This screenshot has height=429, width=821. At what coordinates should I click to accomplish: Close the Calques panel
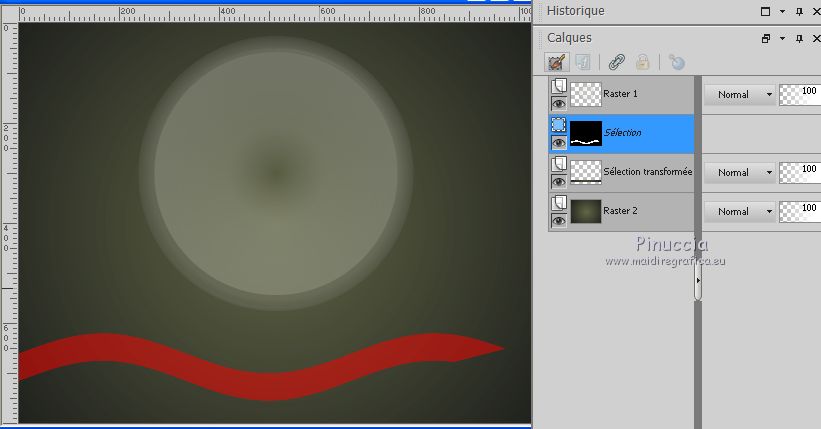816,38
